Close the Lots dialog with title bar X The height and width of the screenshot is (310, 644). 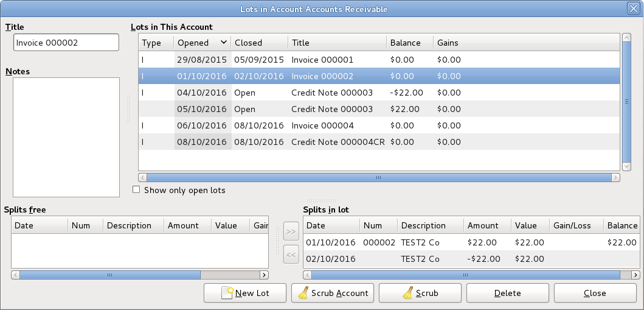click(x=632, y=9)
